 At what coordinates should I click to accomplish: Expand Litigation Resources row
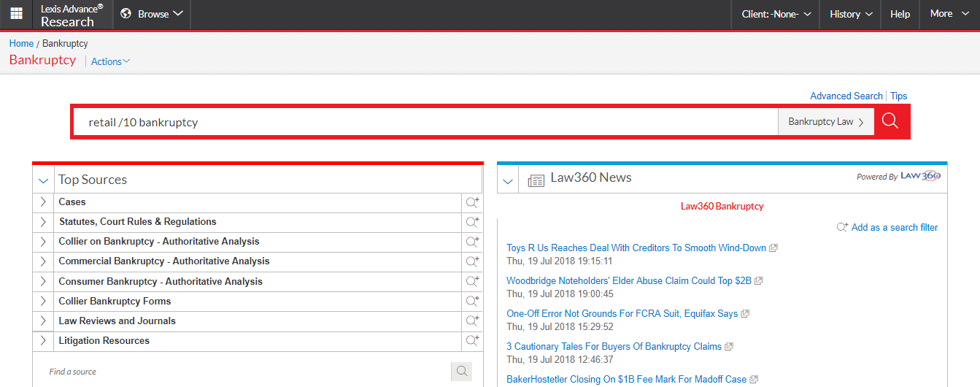click(x=43, y=340)
